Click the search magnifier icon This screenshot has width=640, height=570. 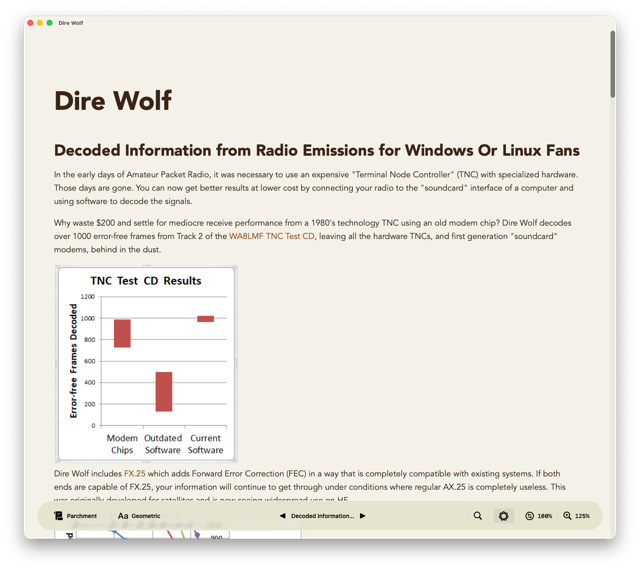478,516
